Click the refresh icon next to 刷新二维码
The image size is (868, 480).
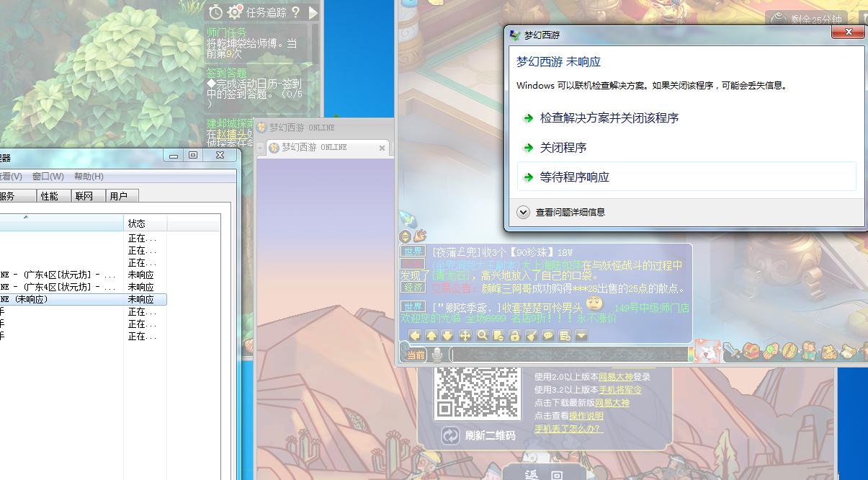coord(450,435)
